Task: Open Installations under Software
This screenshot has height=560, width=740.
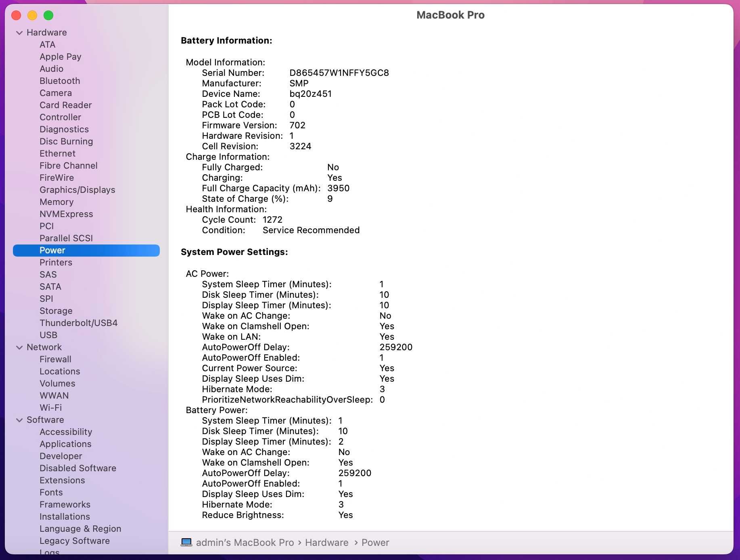Action: coord(65,517)
